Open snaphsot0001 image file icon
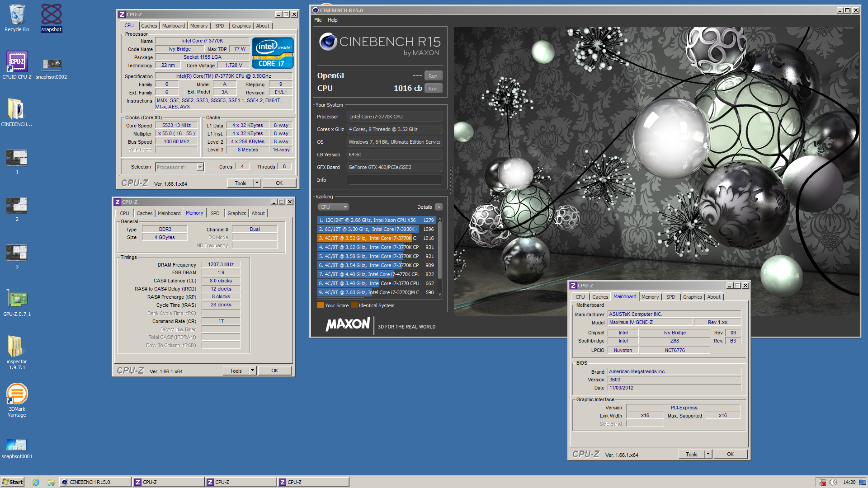 click(17, 449)
